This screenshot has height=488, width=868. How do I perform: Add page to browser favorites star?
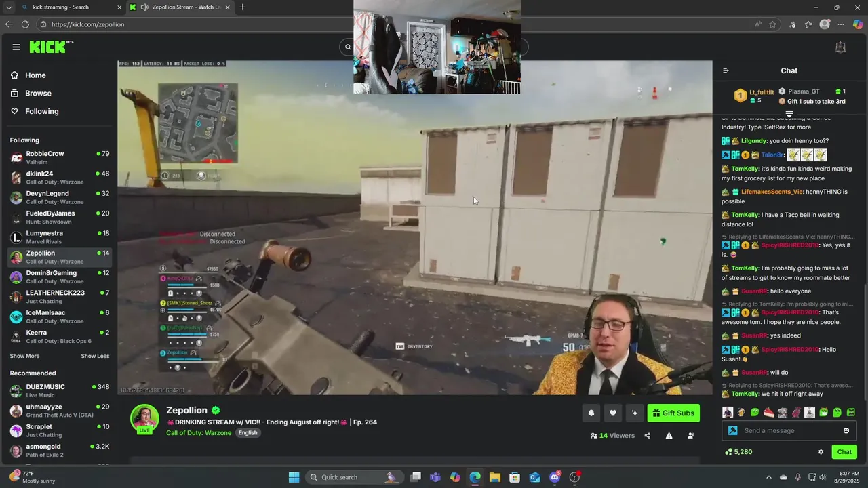coord(772,24)
